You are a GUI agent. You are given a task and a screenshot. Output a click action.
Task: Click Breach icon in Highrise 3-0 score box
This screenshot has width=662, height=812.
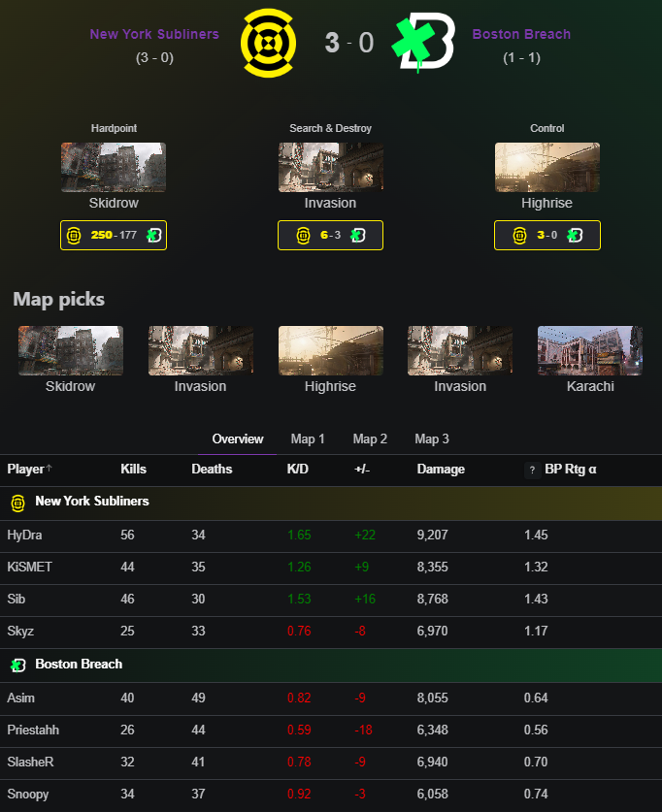pos(575,235)
